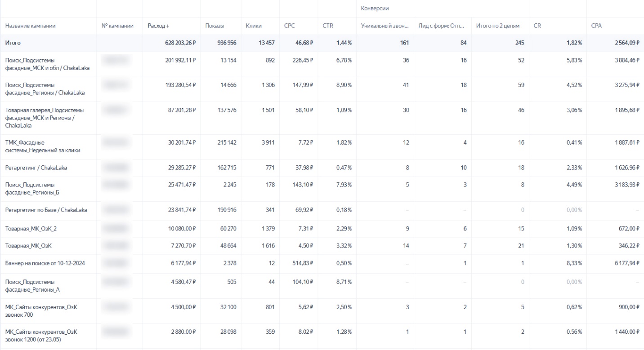644x350 pixels.
Task: Open campaign МК_Сайты конкурентов_ОзК звонок 700
Action: (41, 310)
